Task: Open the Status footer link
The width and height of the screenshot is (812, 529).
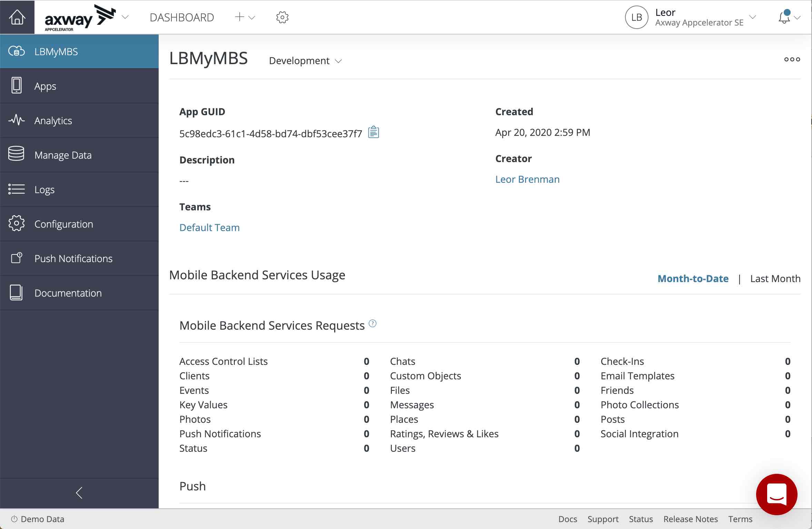Action: coord(641,519)
